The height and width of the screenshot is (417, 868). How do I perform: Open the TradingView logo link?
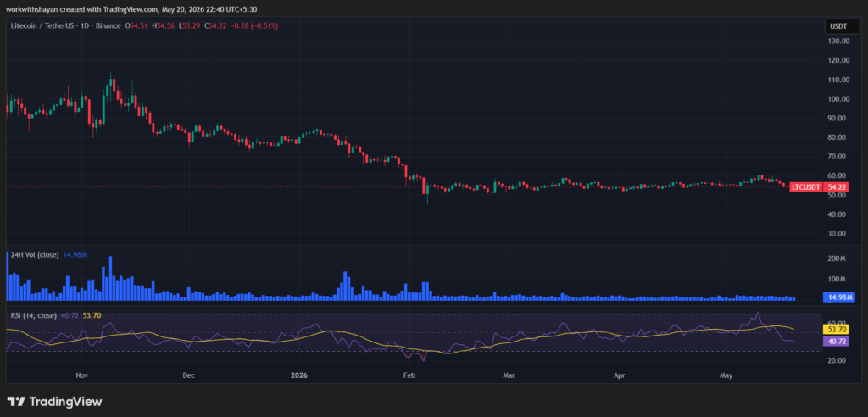pos(54,402)
